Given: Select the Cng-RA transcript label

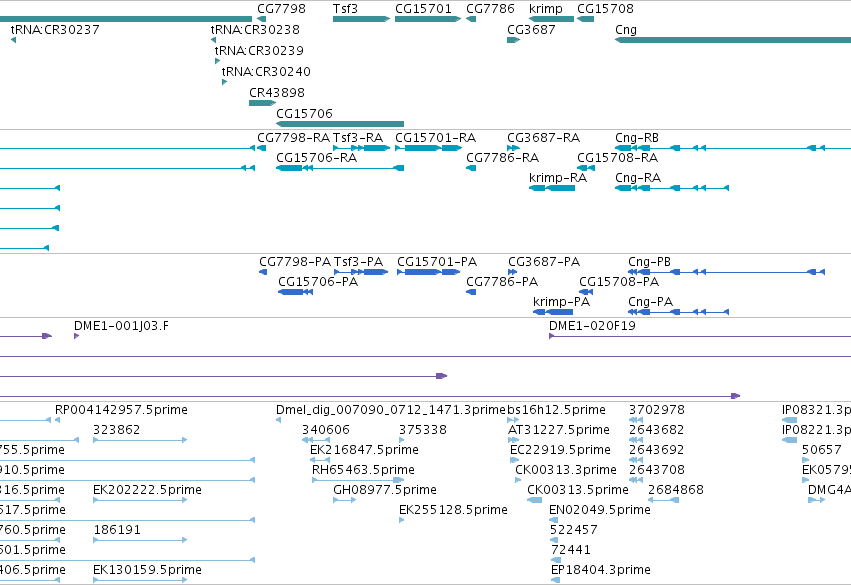Looking at the screenshot, I should (638, 178).
